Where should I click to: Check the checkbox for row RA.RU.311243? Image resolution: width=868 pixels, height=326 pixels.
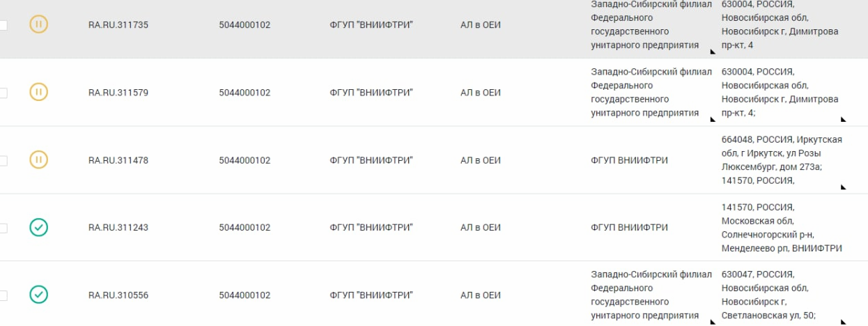click(x=3, y=228)
